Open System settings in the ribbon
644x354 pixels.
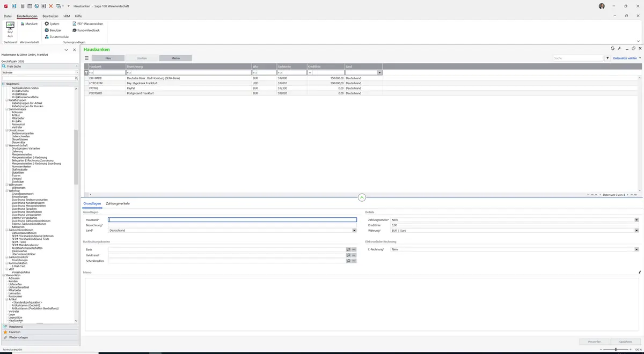pos(52,24)
